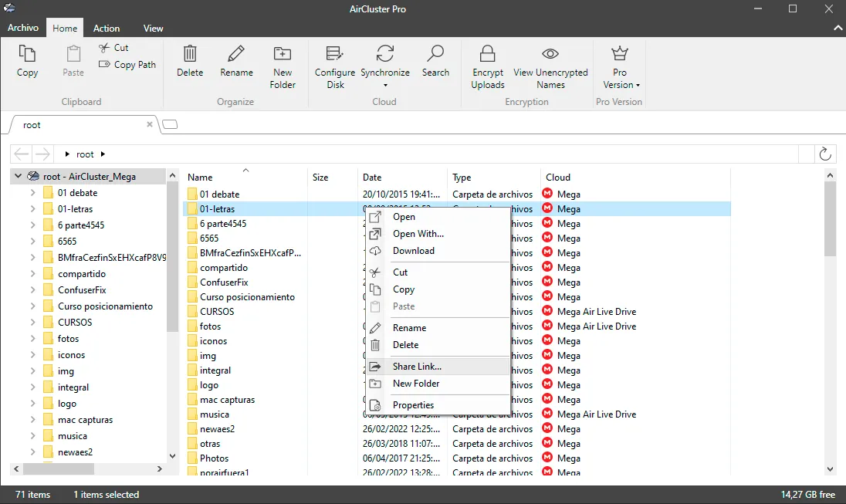This screenshot has width=846, height=504.
Task: Select ConfuserFix in the tree panel
Action: coord(82,289)
